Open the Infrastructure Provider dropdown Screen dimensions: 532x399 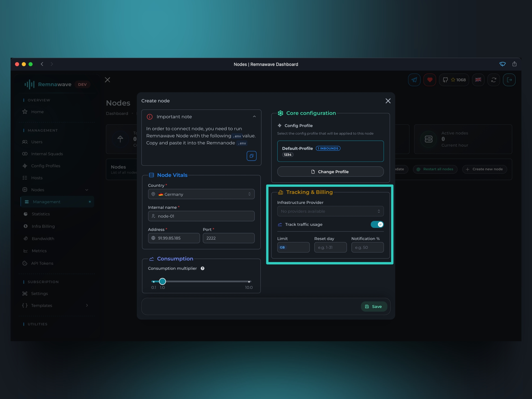[x=330, y=211]
